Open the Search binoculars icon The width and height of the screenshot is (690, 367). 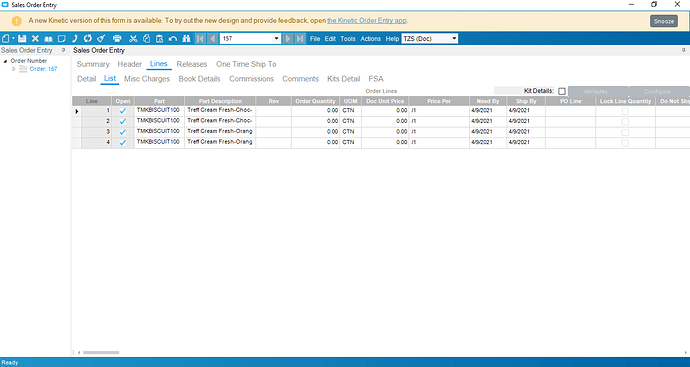tap(186, 39)
